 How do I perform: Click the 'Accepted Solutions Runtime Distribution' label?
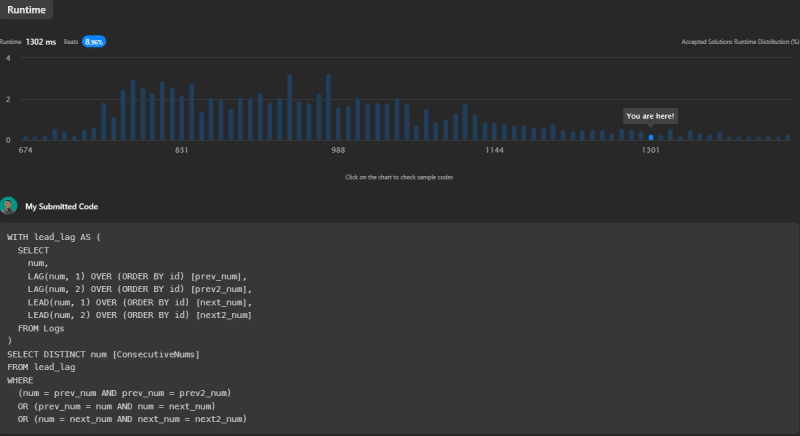click(x=740, y=42)
